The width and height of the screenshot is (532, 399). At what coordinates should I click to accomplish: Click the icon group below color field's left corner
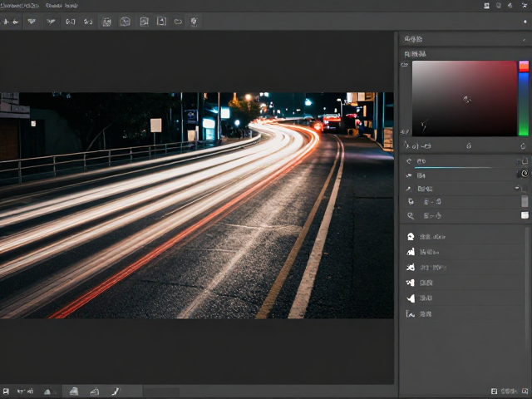click(x=417, y=146)
